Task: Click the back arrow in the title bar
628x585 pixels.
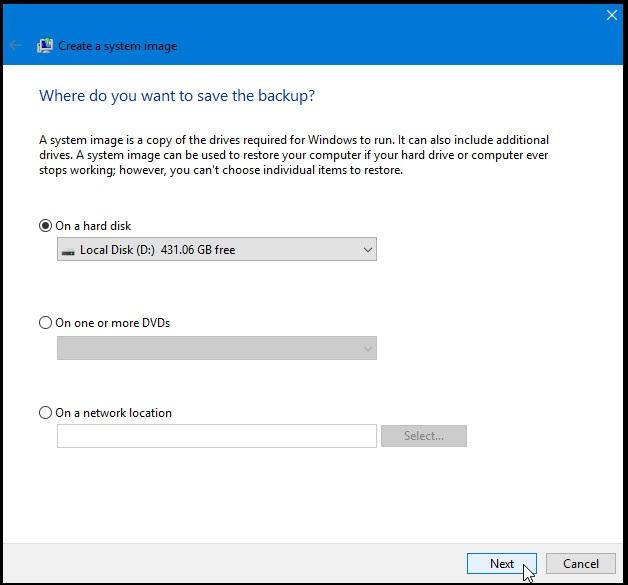Action: click(x=15, y=46)
